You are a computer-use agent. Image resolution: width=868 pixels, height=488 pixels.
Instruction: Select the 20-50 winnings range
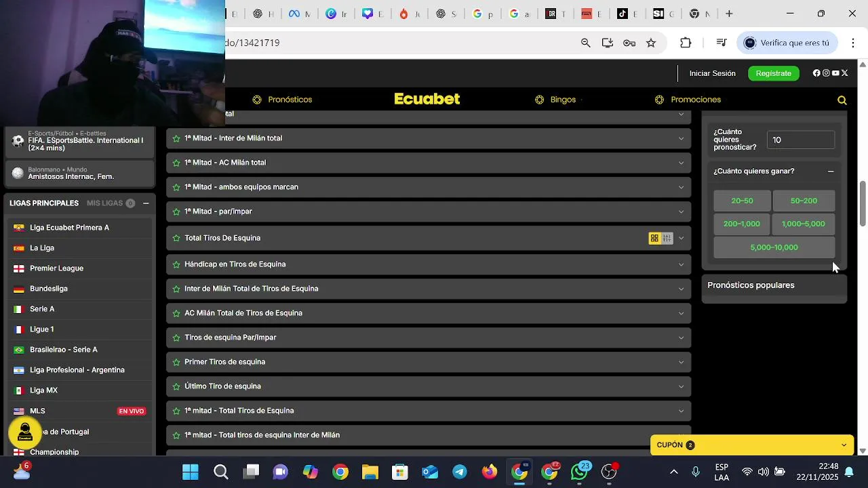[742, 201]
